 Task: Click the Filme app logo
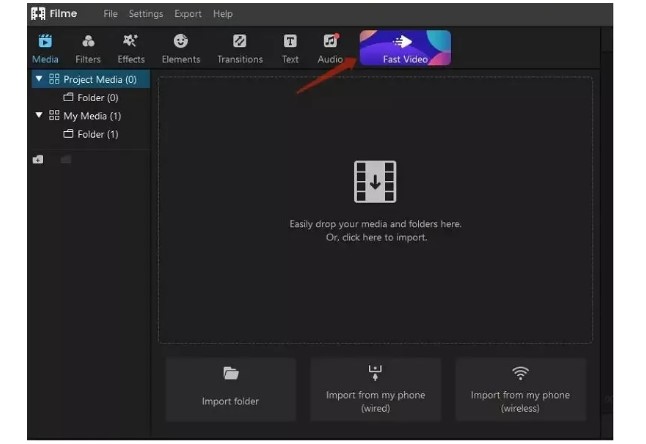click(38, 14)
